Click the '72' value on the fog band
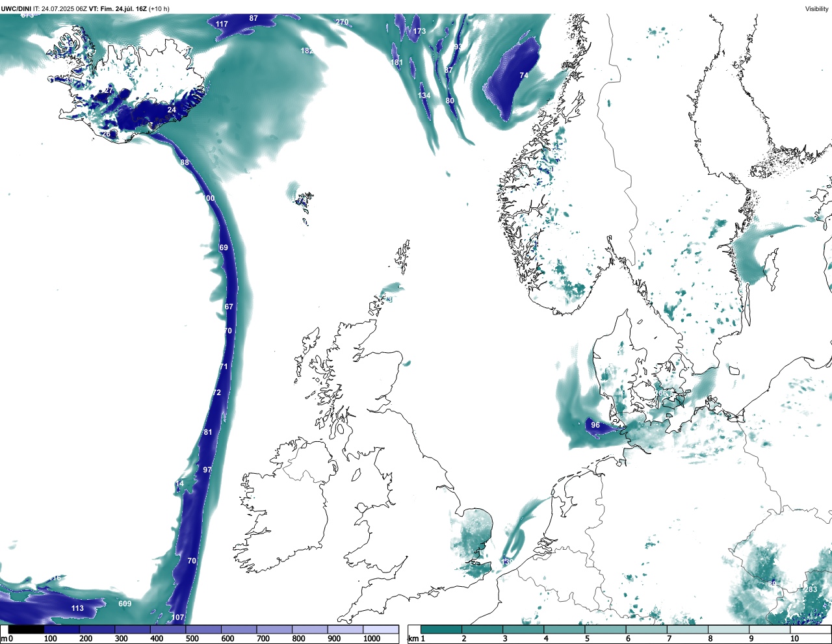Screen dimensions: 832x644 tap(217, 393)
